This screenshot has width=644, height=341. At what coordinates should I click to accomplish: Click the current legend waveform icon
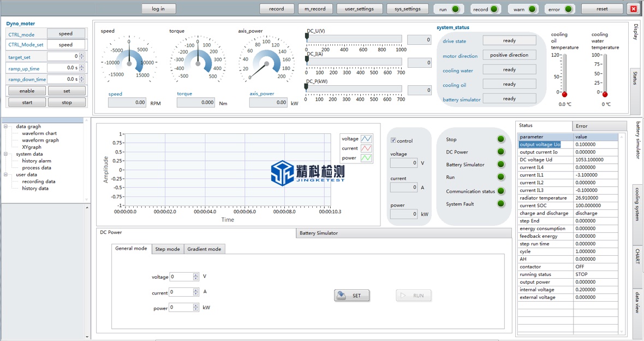click(366, 148)
